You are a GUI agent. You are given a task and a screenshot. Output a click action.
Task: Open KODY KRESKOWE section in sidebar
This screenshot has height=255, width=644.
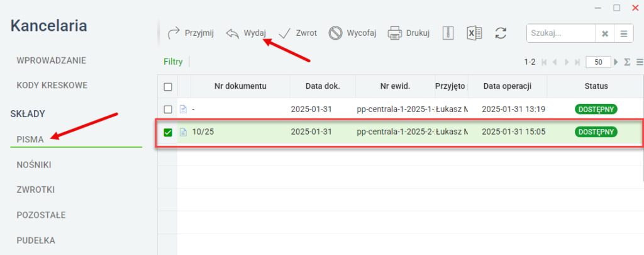pos(52,86)
